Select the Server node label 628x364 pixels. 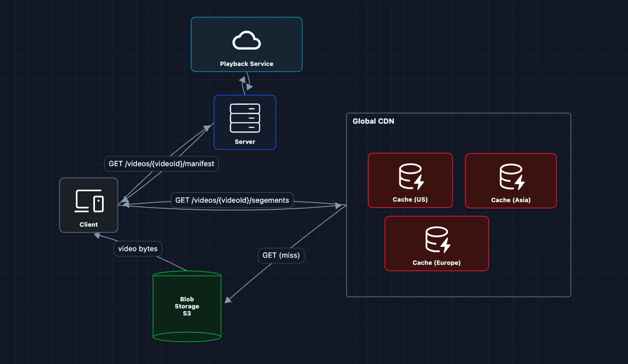pos(245,142)
